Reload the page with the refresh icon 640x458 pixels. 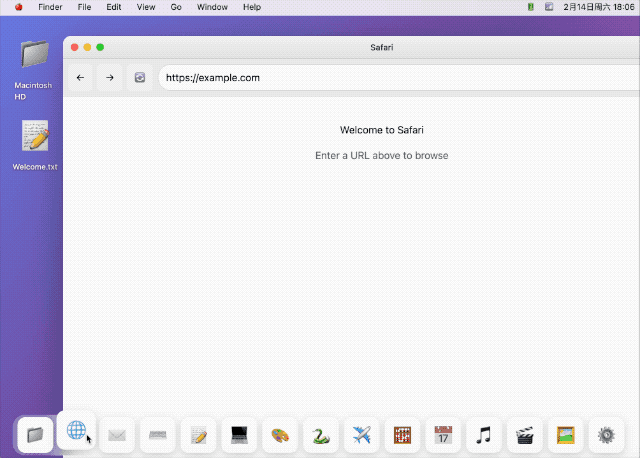pos(140,78)
